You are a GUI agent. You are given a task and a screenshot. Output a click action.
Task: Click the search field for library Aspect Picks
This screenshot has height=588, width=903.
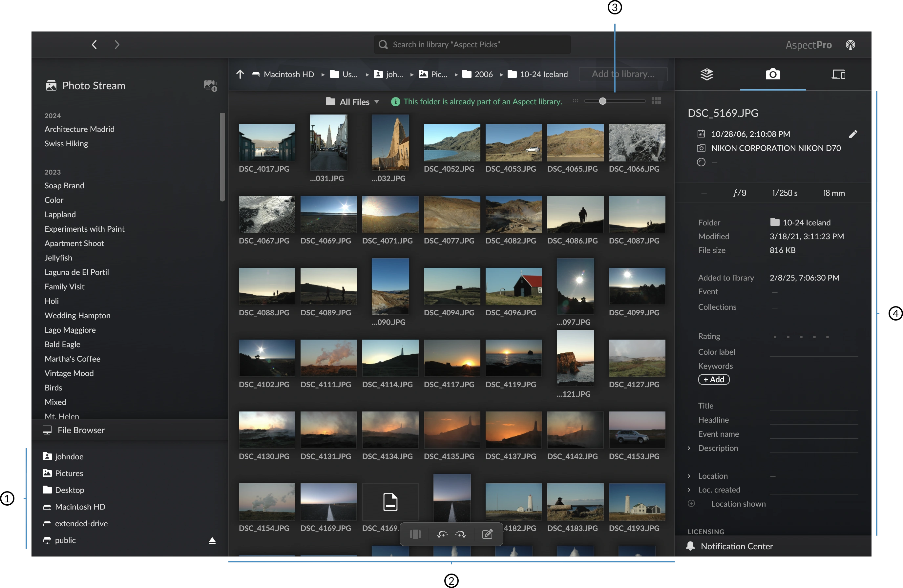click(x=472, y=45)
